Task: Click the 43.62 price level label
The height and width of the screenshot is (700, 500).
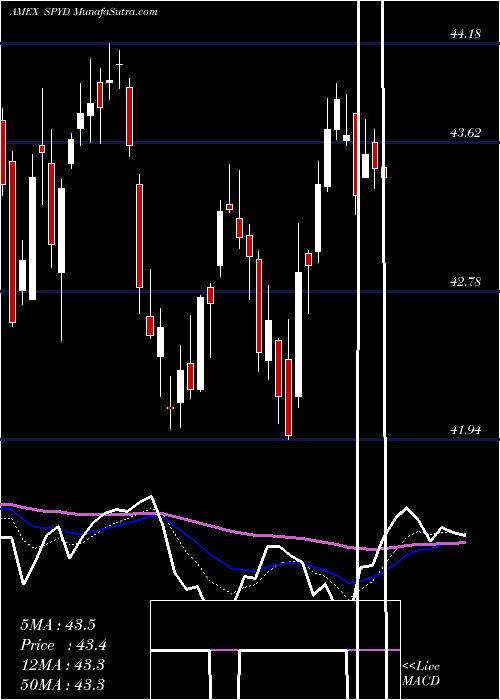Action: coord(466,133)
